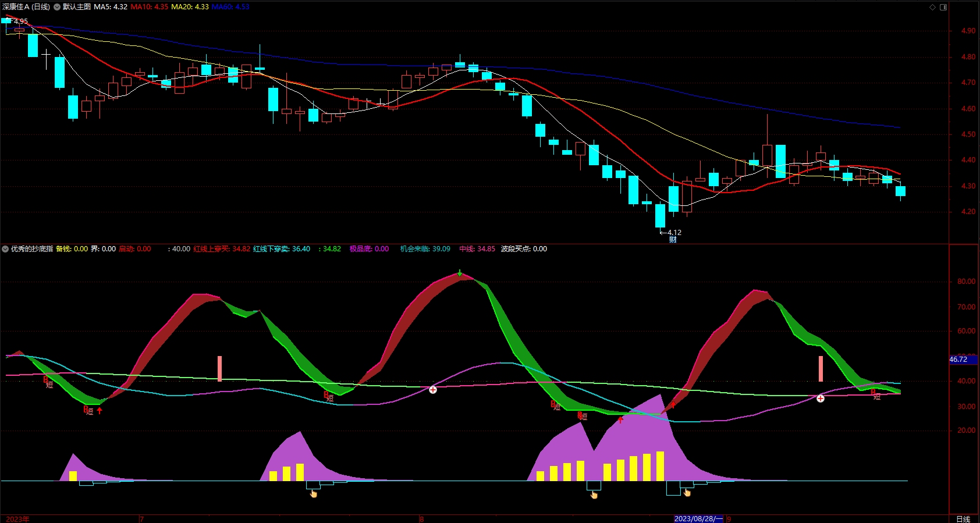Click the salmon vertical bar in the September indicator
The height and width of the screenshot is (523, 980).
click(x=821, y=369)
